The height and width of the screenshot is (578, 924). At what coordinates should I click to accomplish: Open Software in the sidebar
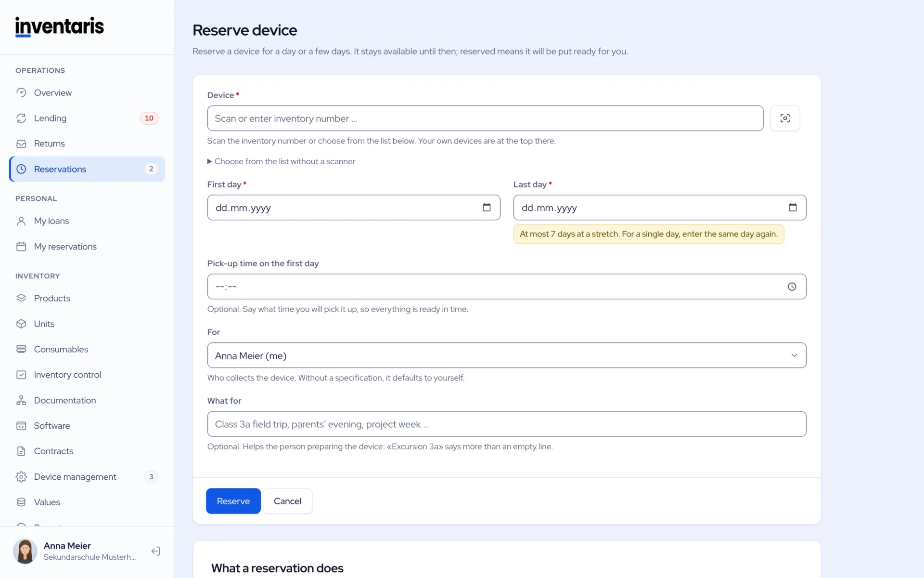point(87,426)
